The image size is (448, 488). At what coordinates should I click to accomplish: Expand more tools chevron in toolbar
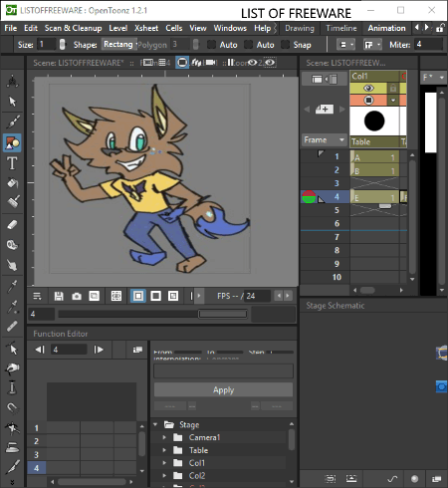pyautogui.click(x=12, y=482)
